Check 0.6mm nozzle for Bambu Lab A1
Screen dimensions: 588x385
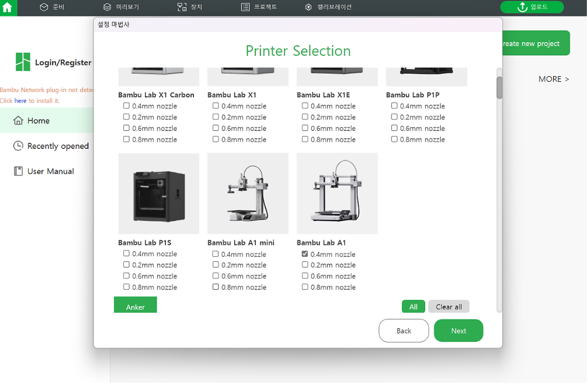pyautogui.click(x=305, y=276)
